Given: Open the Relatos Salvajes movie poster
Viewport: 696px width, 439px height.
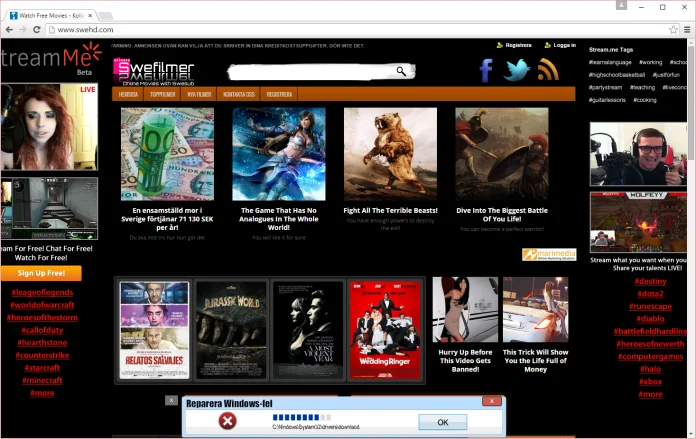Looking at the screenshot, I should point(154,330).
